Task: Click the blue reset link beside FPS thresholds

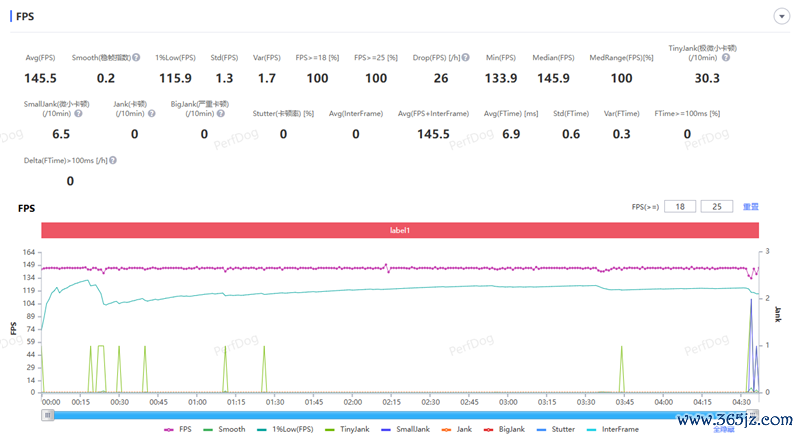Action: coord(751,207)
